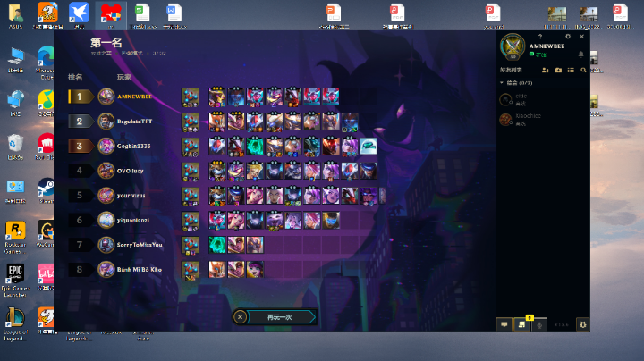Open the add friend icon

[546, 71]
